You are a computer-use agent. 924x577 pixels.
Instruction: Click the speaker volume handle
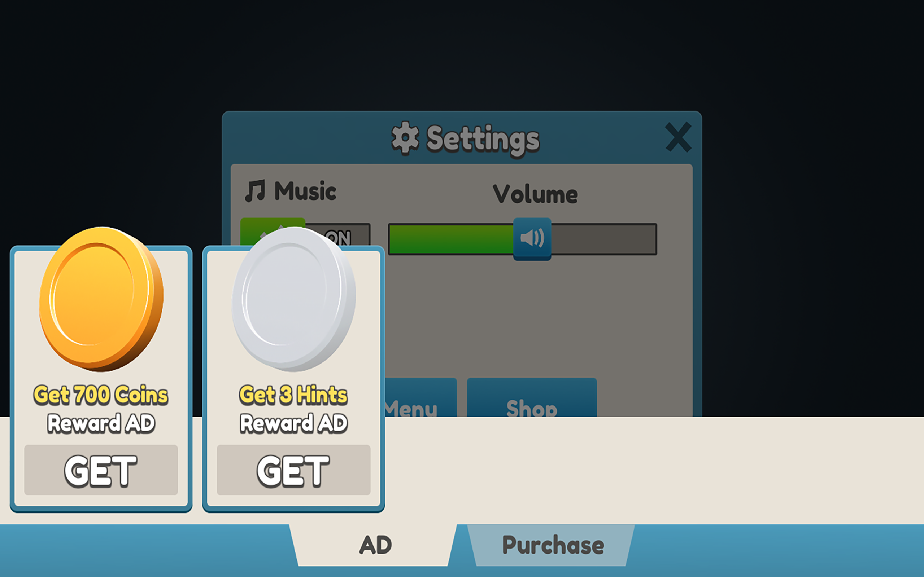(532, 239)
